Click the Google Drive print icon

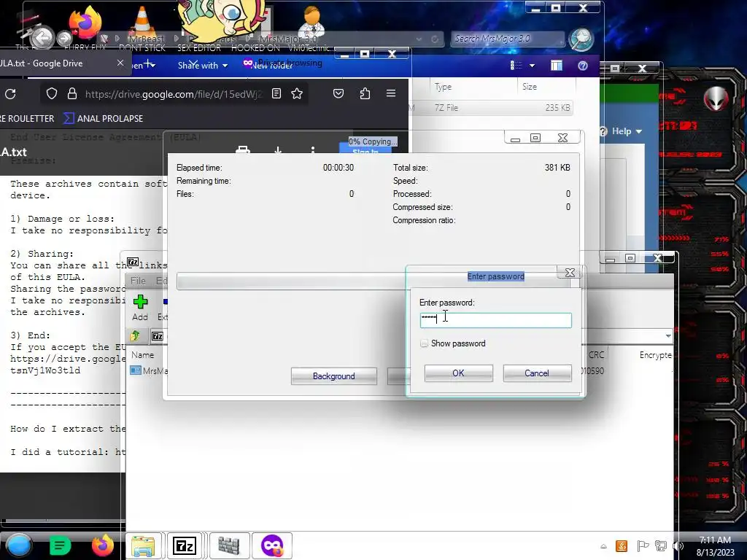click(x=243, y=150)
